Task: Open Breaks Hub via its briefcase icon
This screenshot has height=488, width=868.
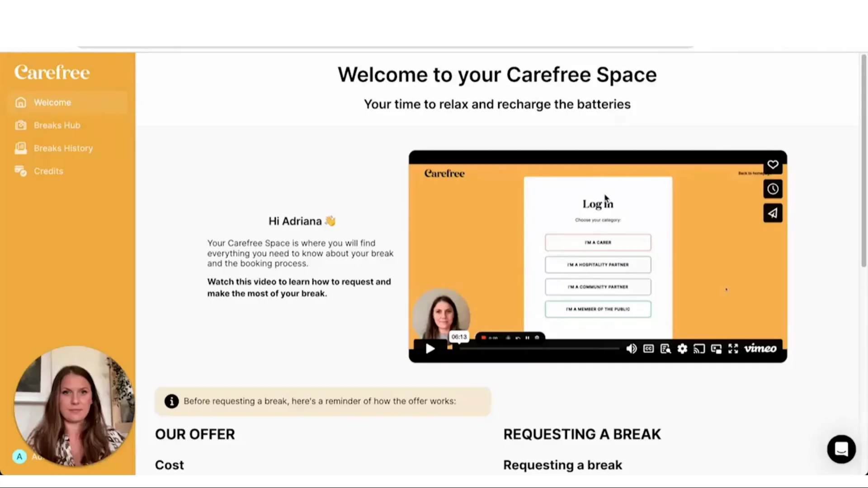Action: pyautogui.click(x=21, y=125)
